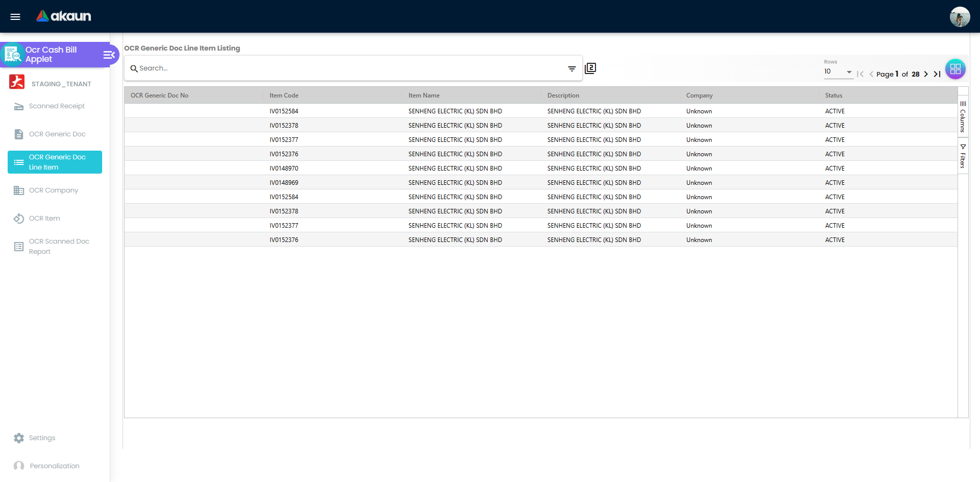Click the multi-page view icon beside search

590,68
